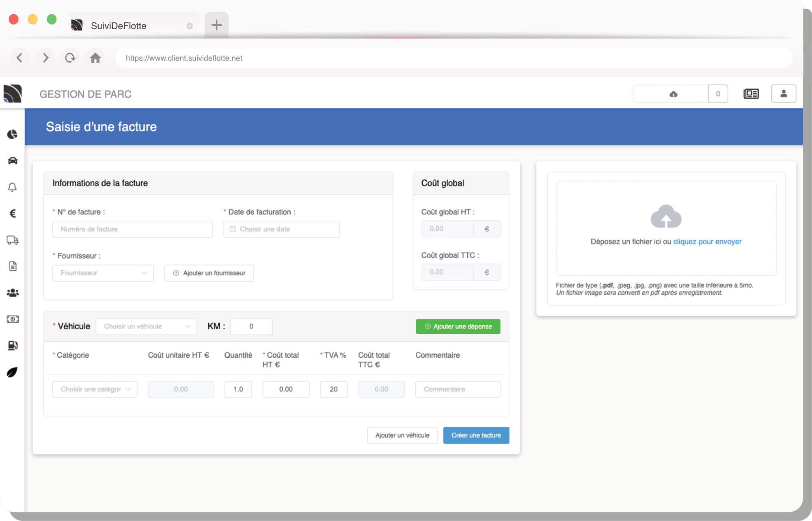Click the cloud upload icon in top bar
Image resolution: width=812 pixels, height=521 pixels.
pos(674,94)
